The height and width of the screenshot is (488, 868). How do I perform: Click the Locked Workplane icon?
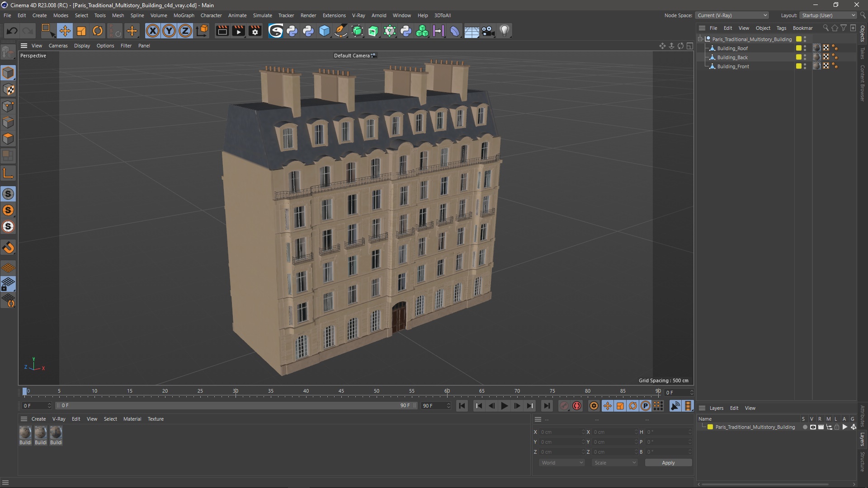tap(8, 284)
